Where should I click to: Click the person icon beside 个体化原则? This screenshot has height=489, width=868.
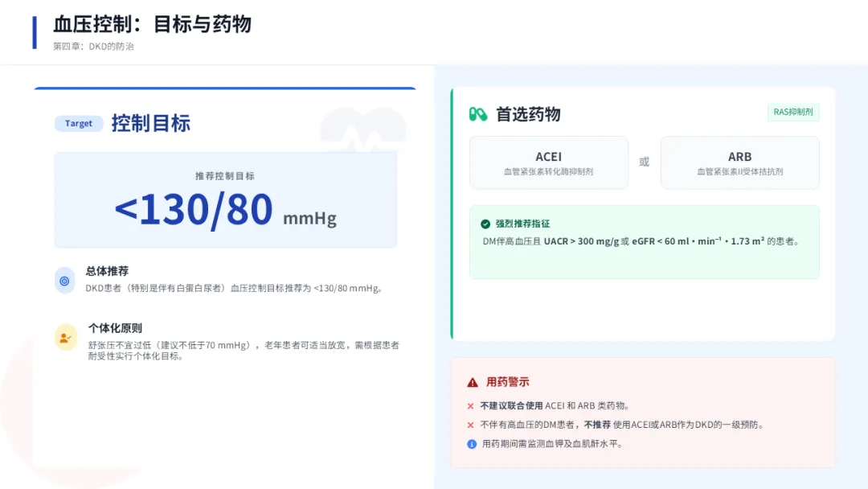[65, 337]
